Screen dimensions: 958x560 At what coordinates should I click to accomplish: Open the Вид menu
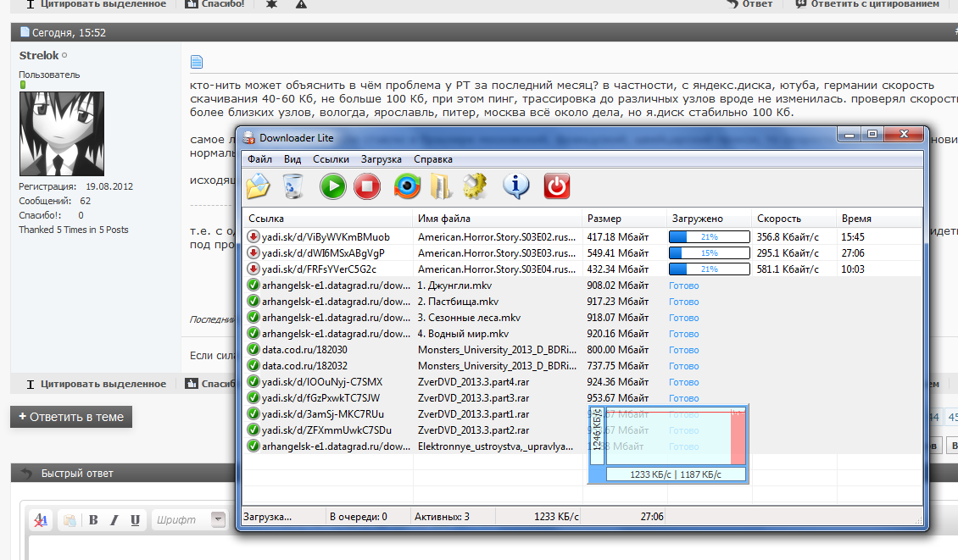(292, 158)
